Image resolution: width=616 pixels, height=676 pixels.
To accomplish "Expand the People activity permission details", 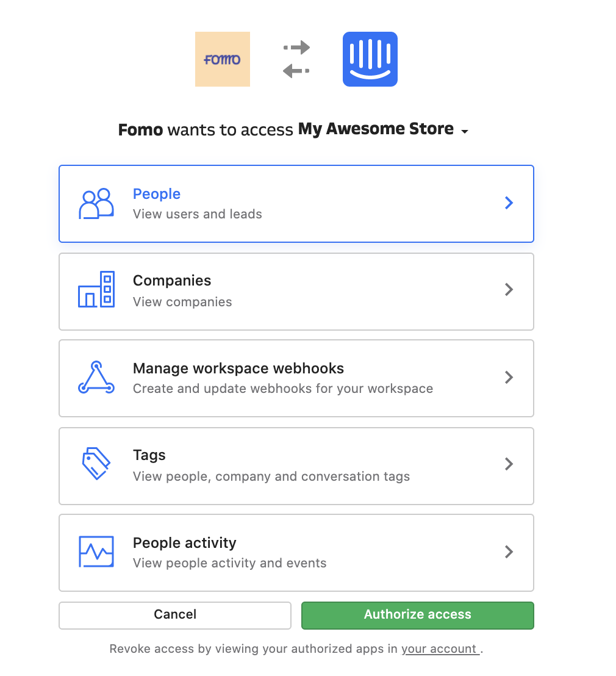I will pos(509,552).
